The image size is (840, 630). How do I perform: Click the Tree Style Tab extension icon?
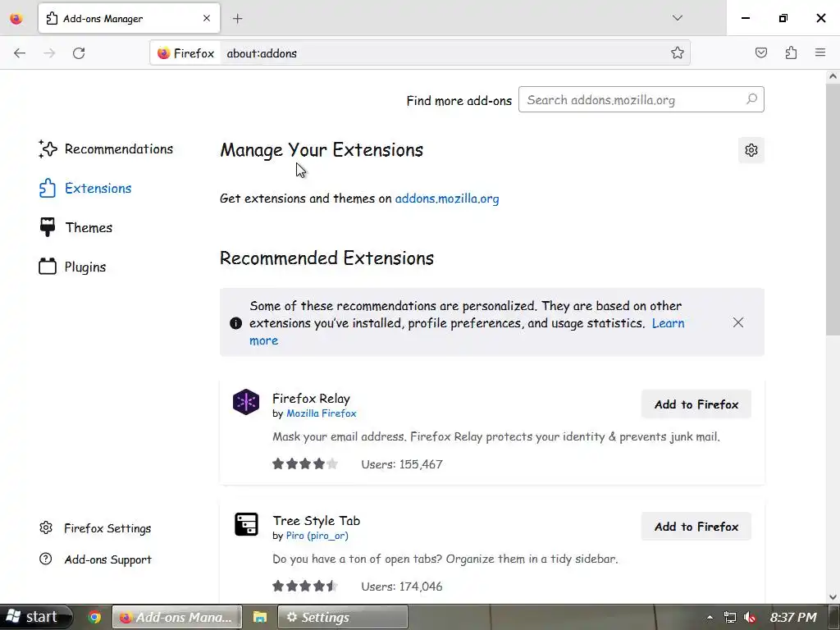246,524
